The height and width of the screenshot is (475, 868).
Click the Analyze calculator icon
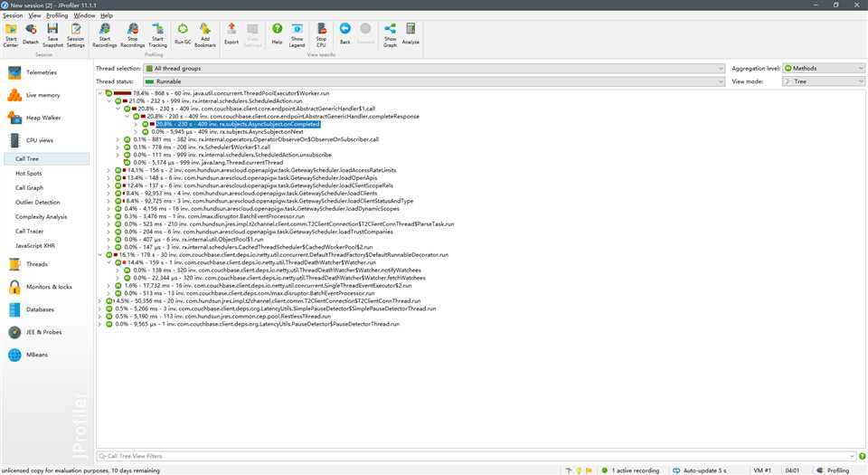[410, 34]
